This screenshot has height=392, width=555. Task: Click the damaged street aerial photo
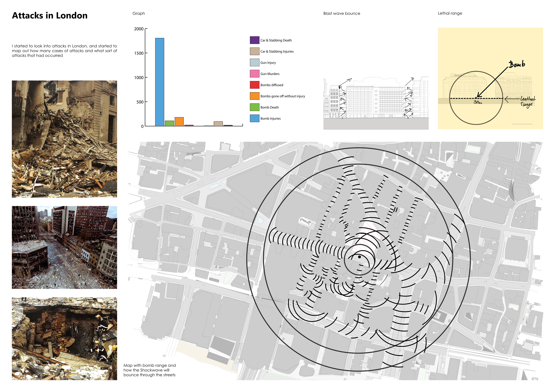pyautogui.click(x=64, y=247)
